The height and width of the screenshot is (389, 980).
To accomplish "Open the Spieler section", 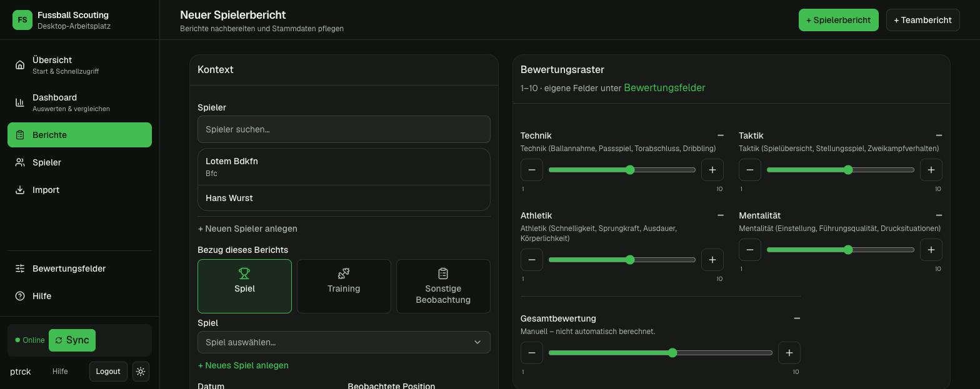I will (79, 162).
